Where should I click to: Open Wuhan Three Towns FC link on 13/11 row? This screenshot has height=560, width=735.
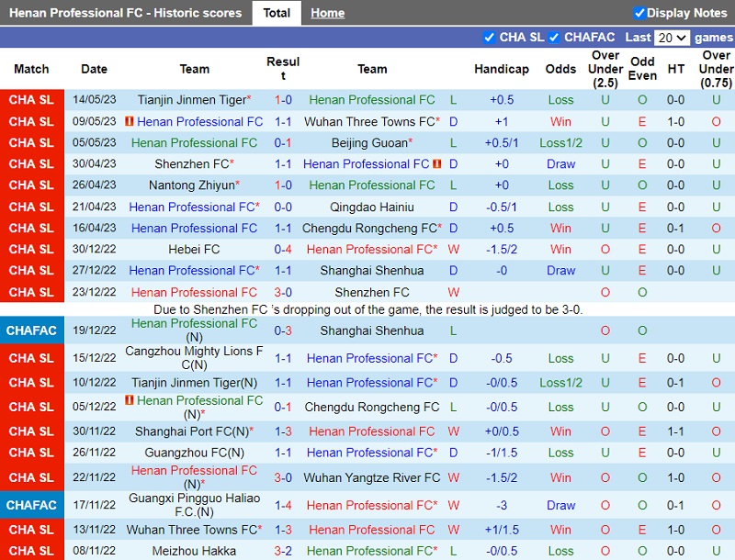(x=193, y=527)
